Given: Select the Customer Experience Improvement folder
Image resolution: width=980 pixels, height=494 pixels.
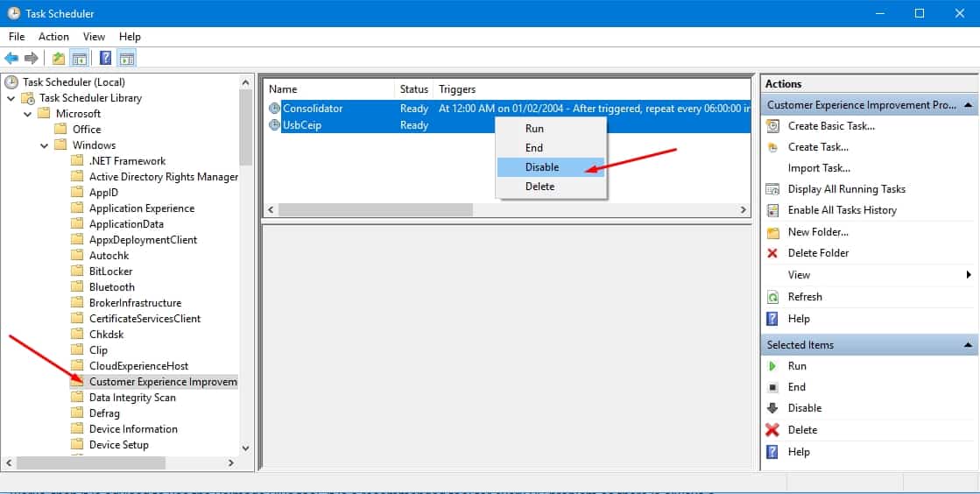Looking at the screenshot, I should pos(163,382).
